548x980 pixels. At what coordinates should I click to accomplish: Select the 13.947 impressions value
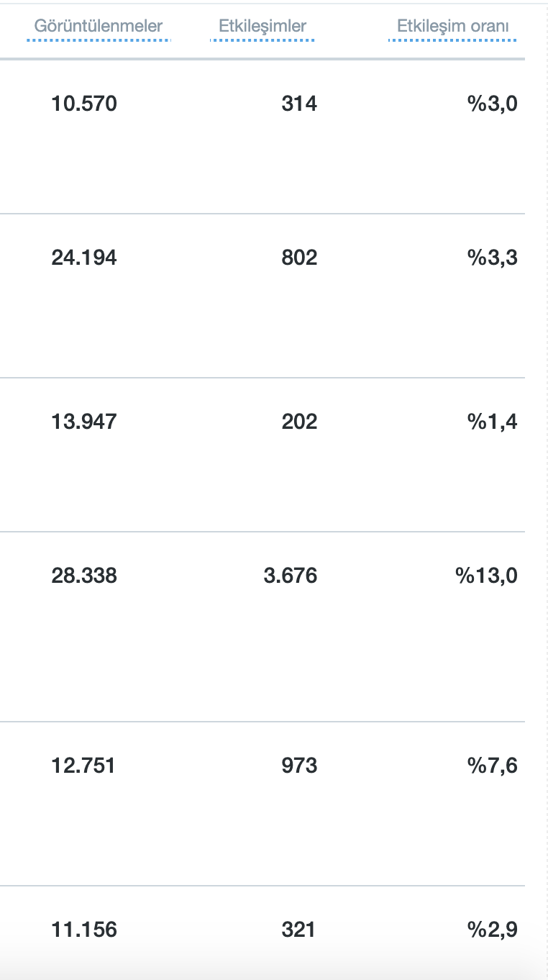pos(84,422)
